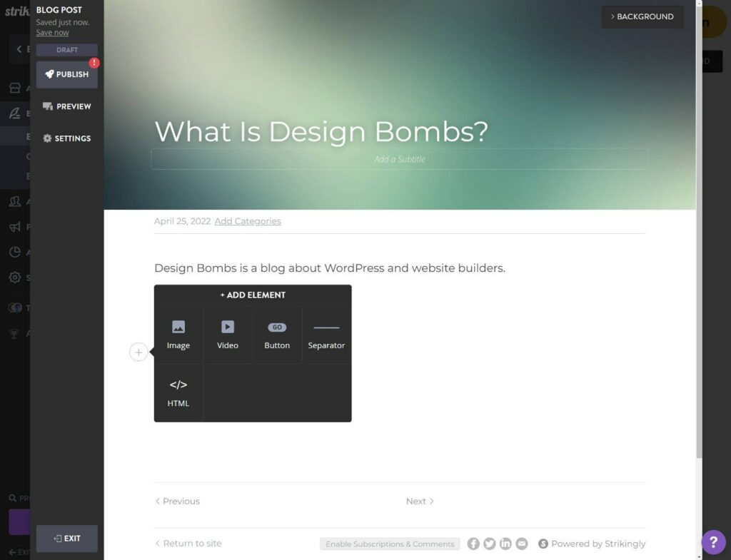
Task: Add a Button element
Action: (x=277, y=335)
